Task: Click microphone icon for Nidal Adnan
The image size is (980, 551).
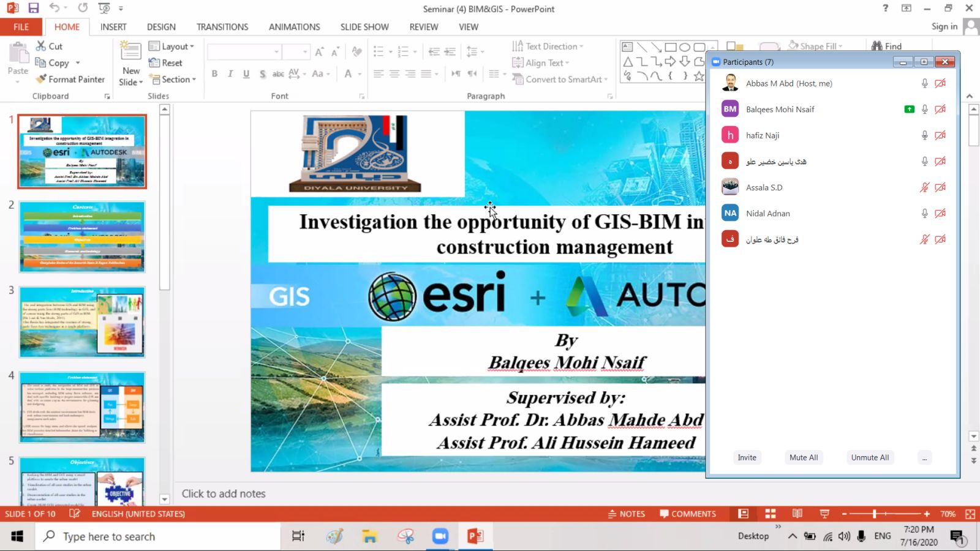Action: (924, 213)
